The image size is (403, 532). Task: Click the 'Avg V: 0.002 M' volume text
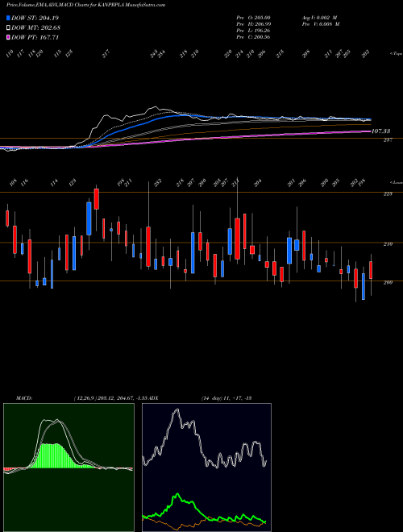[x=320, y=18]
